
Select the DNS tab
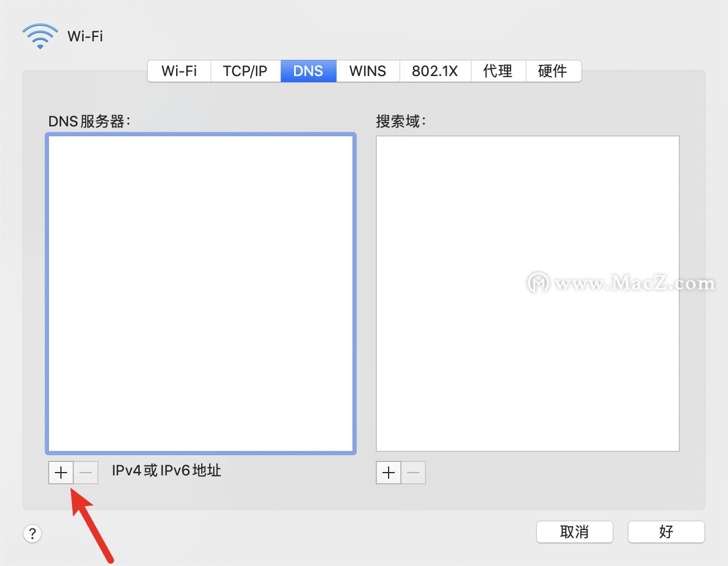(308, 71)
